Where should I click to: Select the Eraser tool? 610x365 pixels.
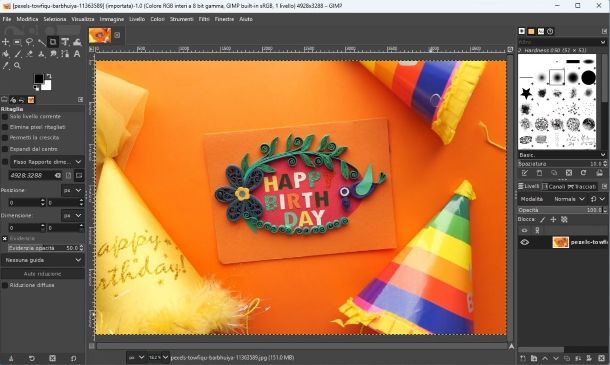click(x=29, y=54)
